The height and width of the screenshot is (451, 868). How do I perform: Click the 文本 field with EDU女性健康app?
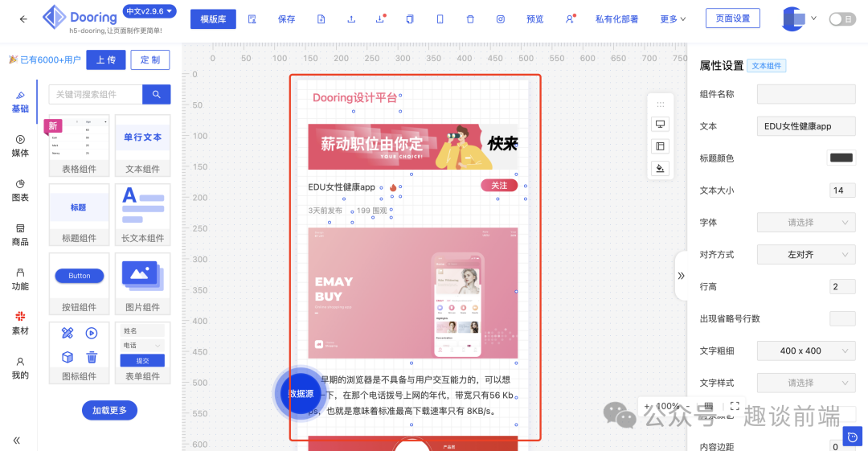pos(806,125)
